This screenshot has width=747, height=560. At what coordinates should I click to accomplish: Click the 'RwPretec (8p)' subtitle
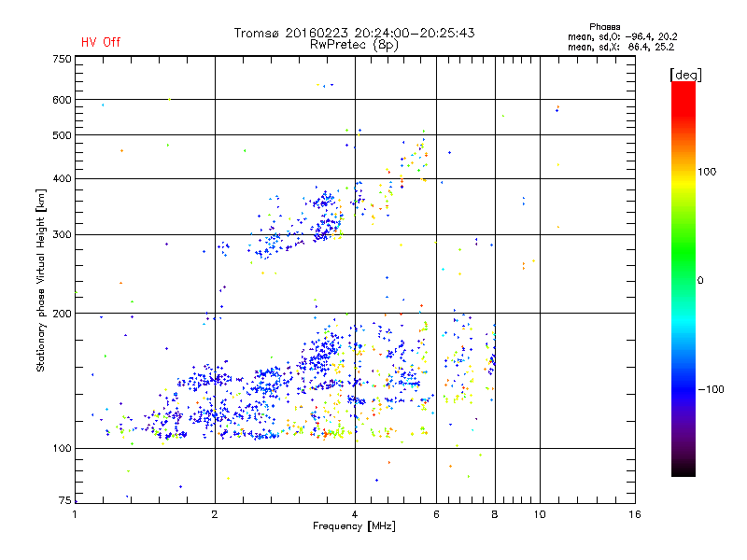pyautogui.click(x=354, y=45)
